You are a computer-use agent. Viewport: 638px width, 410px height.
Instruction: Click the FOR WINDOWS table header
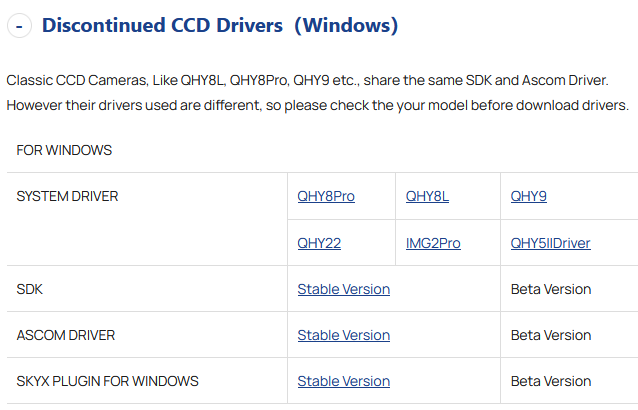(64, 150)
